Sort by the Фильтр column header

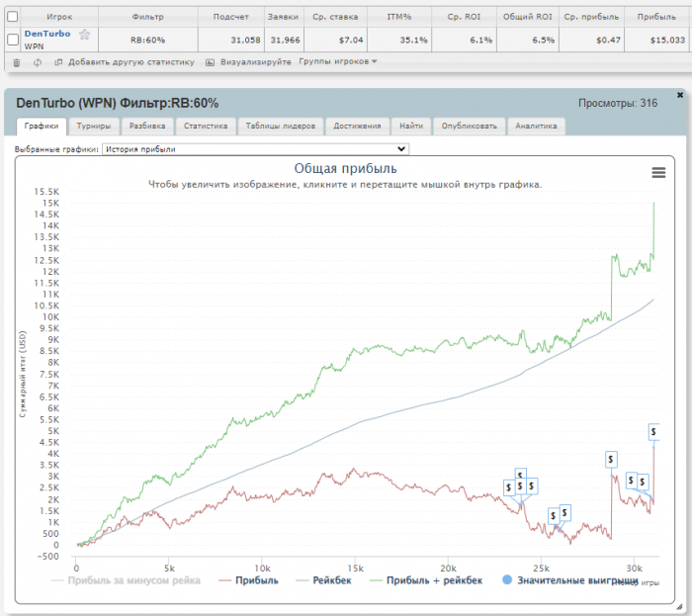click(x=148, y=17)
